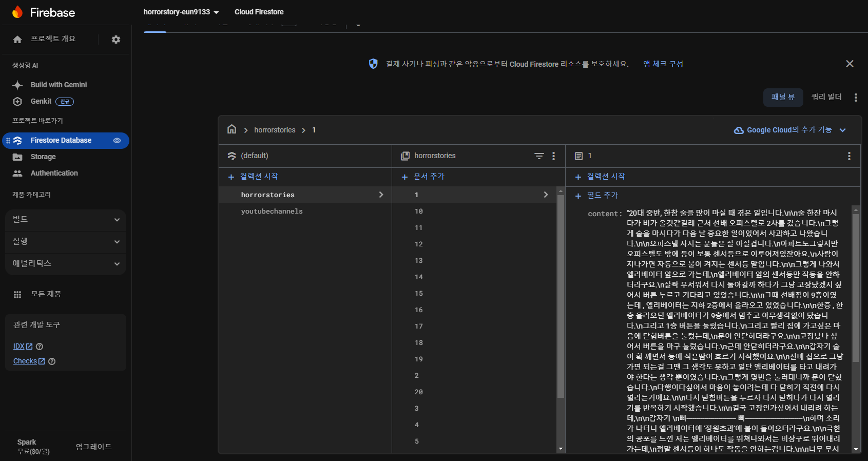Click the content field scrollbar

(x=856, y=287)
